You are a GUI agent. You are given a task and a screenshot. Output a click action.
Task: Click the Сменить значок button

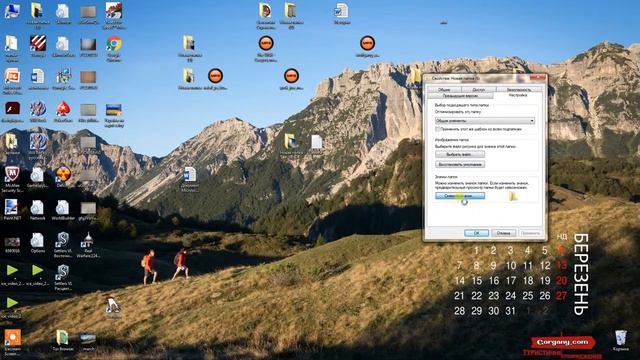coord(460,196)
